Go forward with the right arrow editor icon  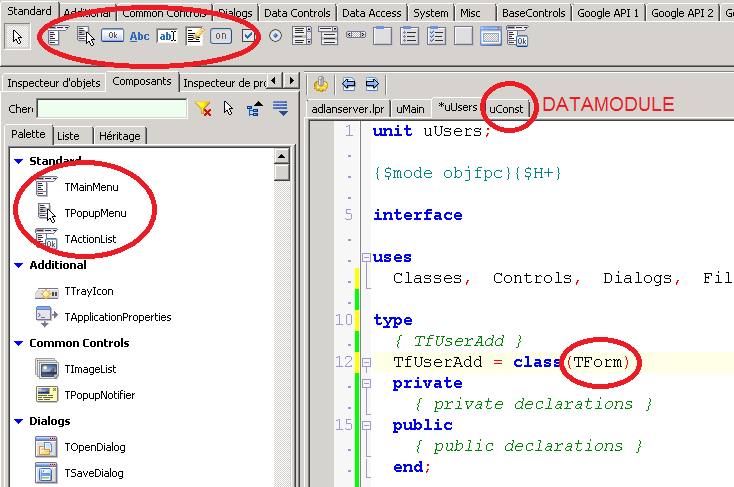pyautogui.click(x=372, y=84)
